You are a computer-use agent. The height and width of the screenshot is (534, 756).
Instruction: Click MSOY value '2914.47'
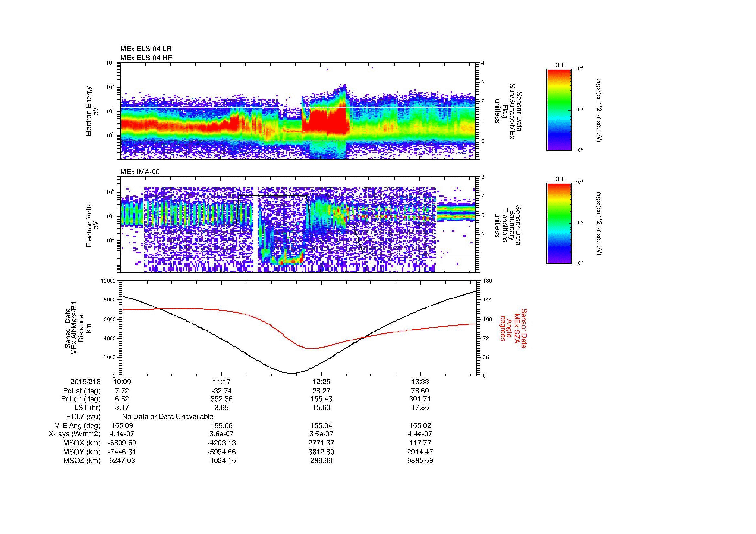click(x=420, y=452)
